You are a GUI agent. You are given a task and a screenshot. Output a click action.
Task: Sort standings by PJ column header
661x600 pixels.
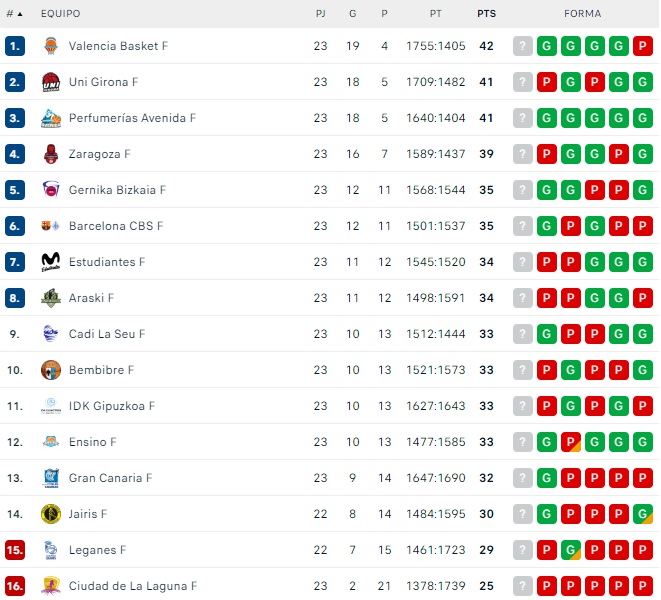(x=320, y=14)
